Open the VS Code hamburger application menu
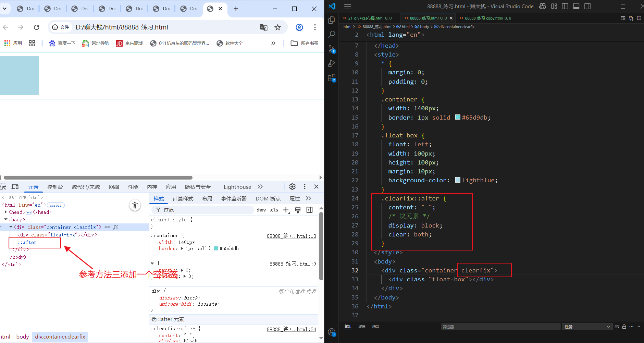The width and height of the screenshot is (644, 343). click(348, 6)
